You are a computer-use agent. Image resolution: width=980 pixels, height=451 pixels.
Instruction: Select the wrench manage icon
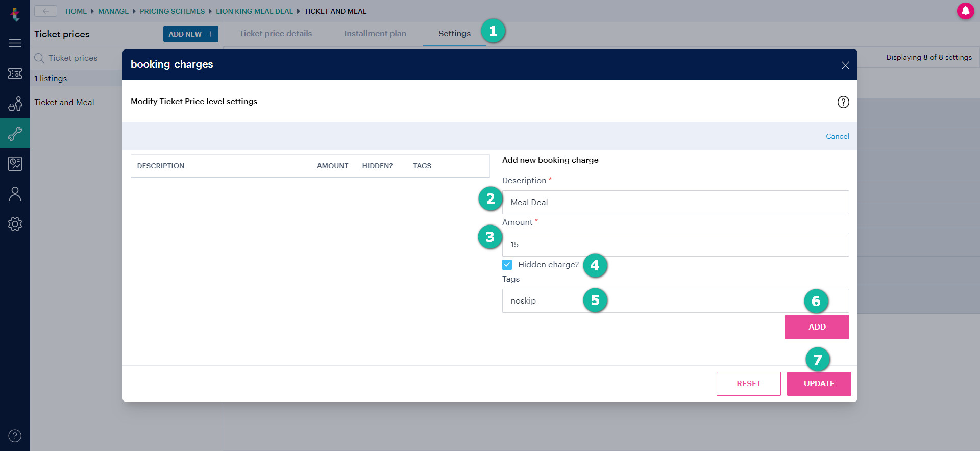pyautogui.click(x=15, y=134)
